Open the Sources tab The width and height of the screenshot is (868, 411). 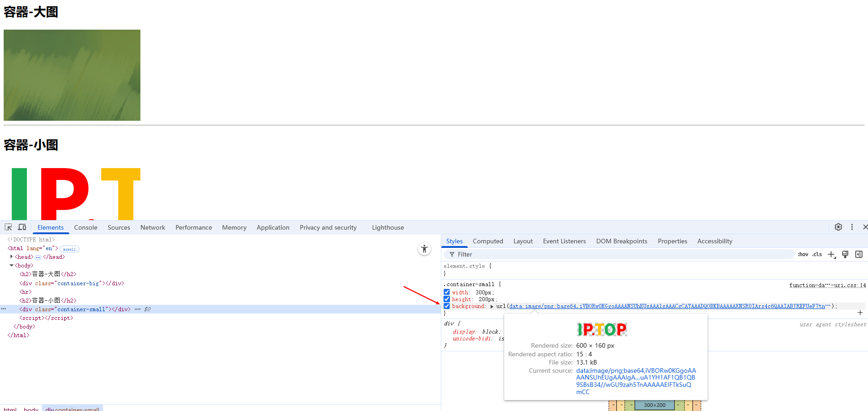pyautogui.click(x=119, y=227)
